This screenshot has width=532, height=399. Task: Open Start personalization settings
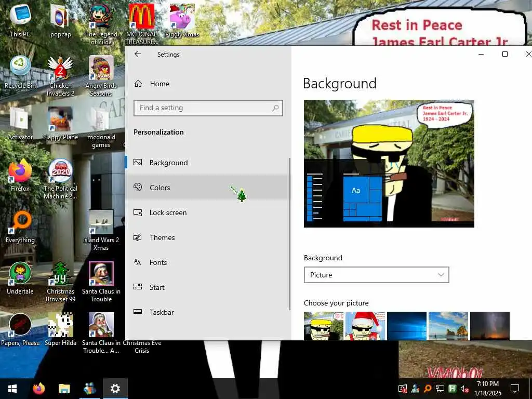pyautogui.click(x=208, y=287)
